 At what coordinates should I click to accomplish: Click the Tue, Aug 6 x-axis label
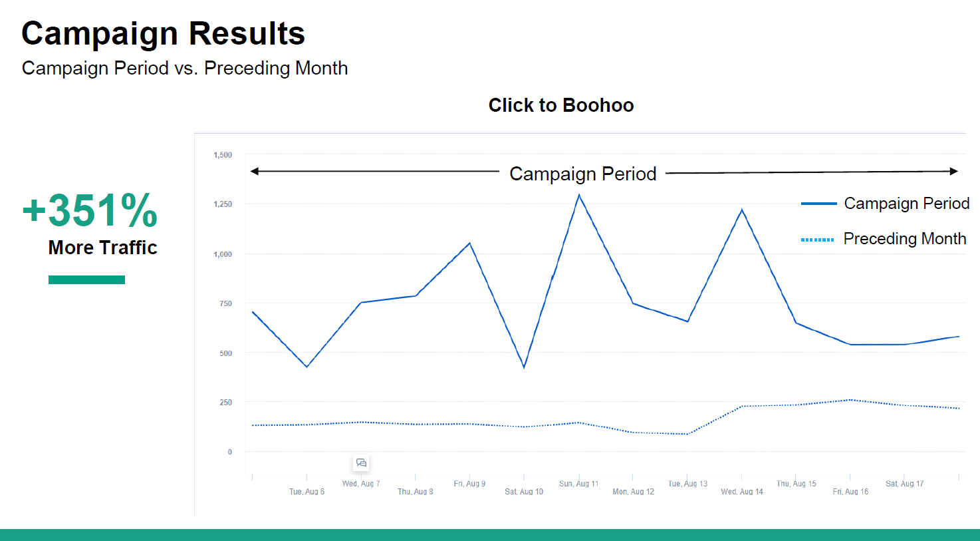pyautogui.click(x=306, y=492)
